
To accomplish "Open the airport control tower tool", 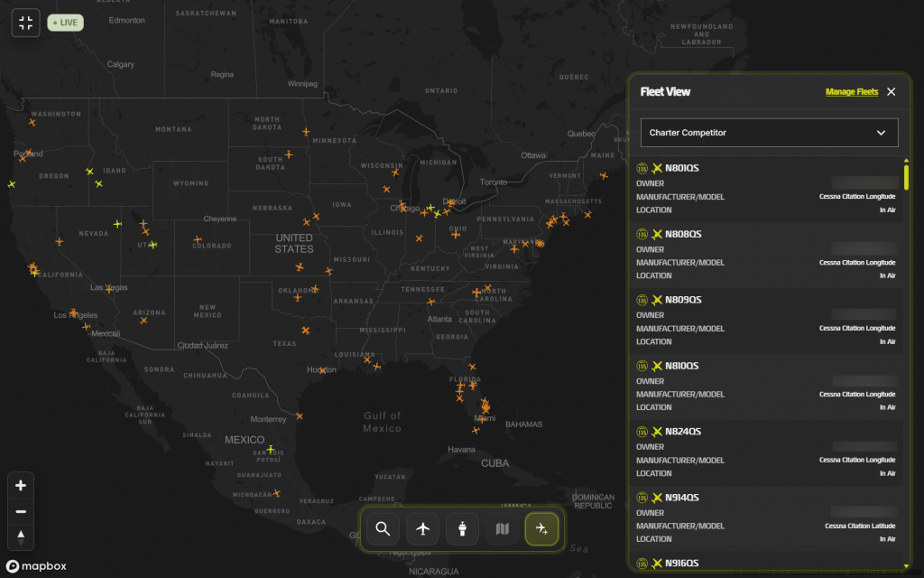I will 462,529.
